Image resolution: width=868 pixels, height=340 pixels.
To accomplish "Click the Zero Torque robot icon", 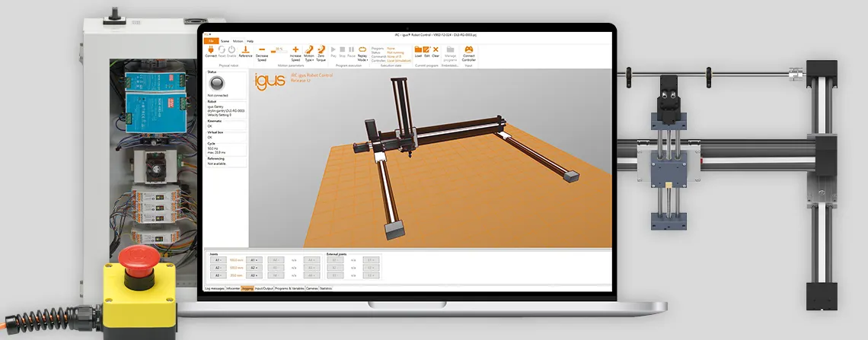I will (321, 49).
